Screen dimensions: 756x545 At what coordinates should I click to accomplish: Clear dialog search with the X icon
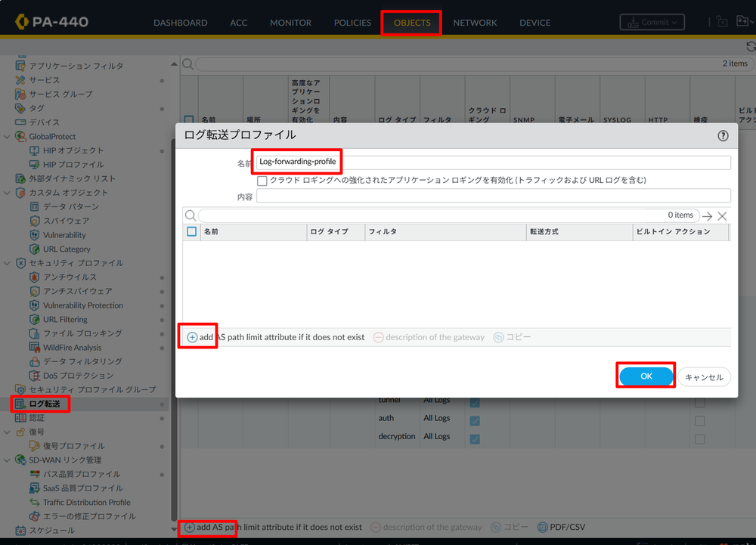[722, 216]
